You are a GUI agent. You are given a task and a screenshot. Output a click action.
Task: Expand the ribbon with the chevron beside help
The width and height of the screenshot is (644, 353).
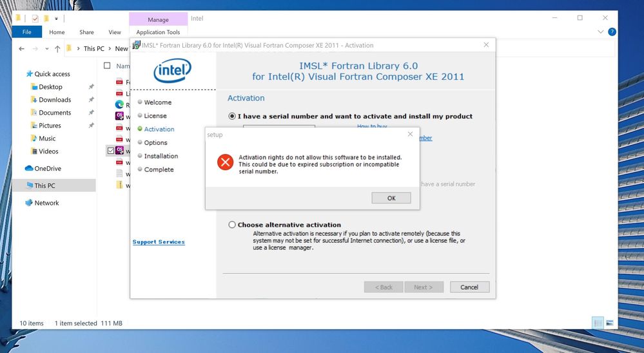pos(600,32)
